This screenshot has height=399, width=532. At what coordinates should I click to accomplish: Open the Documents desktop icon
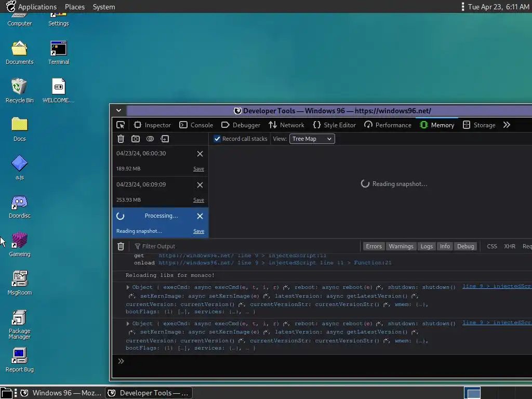[x=19, y=52]
